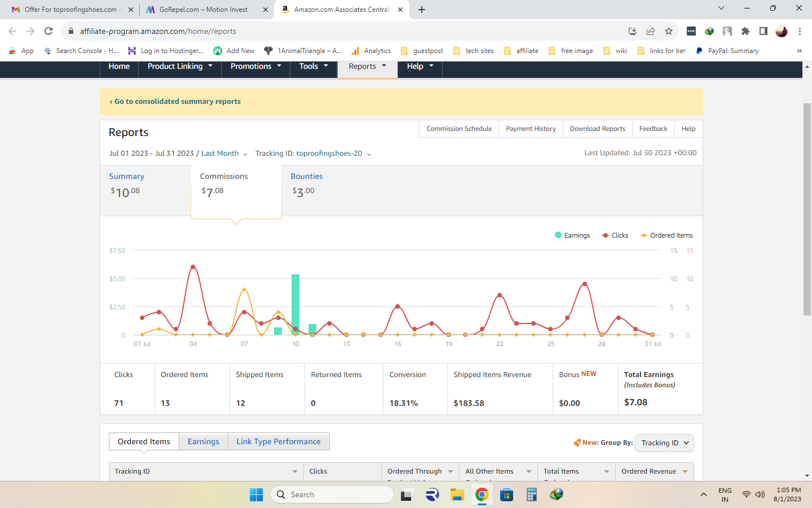
Task: Click the Feedback button
Action: click(x=653, y=129)
